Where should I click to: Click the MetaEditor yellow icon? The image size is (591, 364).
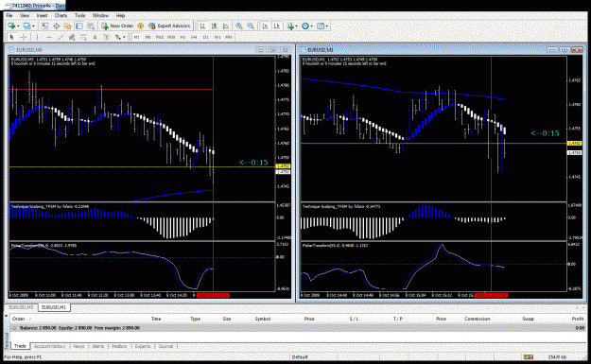[141, 26]
